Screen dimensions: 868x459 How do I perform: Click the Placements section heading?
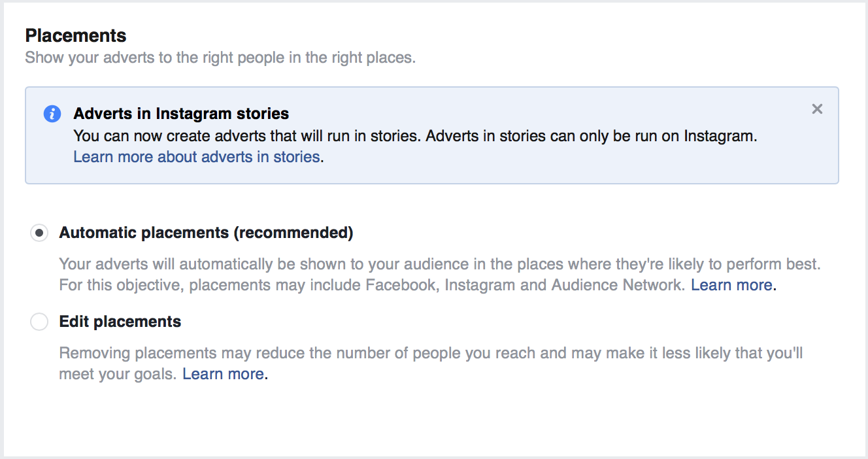click(76, 35)
